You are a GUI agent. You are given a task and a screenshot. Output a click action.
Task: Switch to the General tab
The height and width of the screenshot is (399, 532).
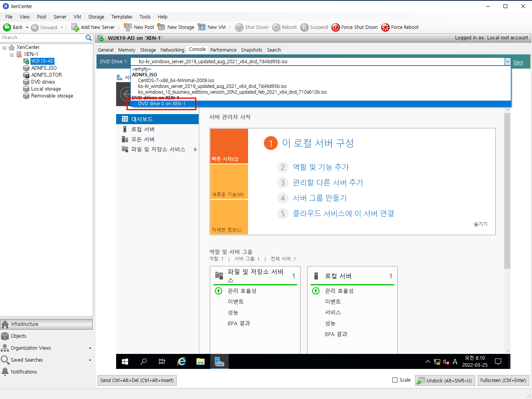pyautogui.click(x=106, y=50)
